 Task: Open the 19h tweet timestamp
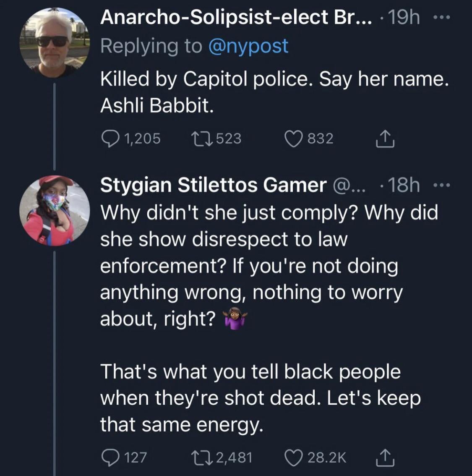(x=404, y=18)
